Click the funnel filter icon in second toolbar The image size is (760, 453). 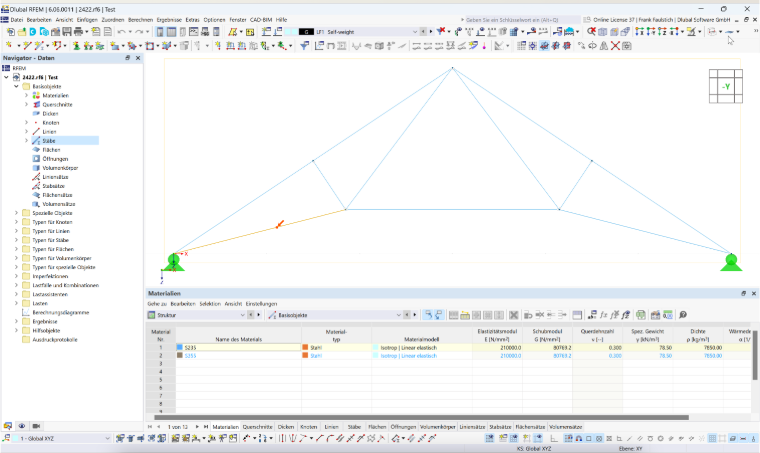click(304, 46)
